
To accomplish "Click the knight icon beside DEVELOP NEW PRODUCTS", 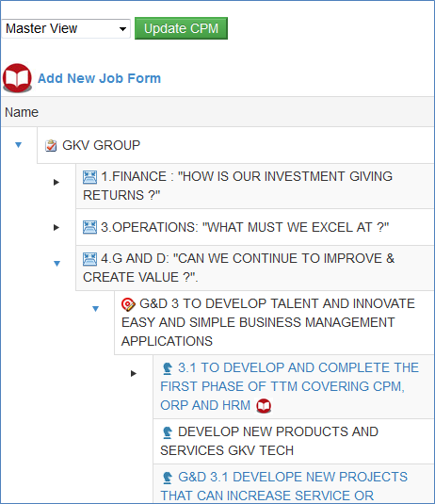I will (x=167, y=432).
